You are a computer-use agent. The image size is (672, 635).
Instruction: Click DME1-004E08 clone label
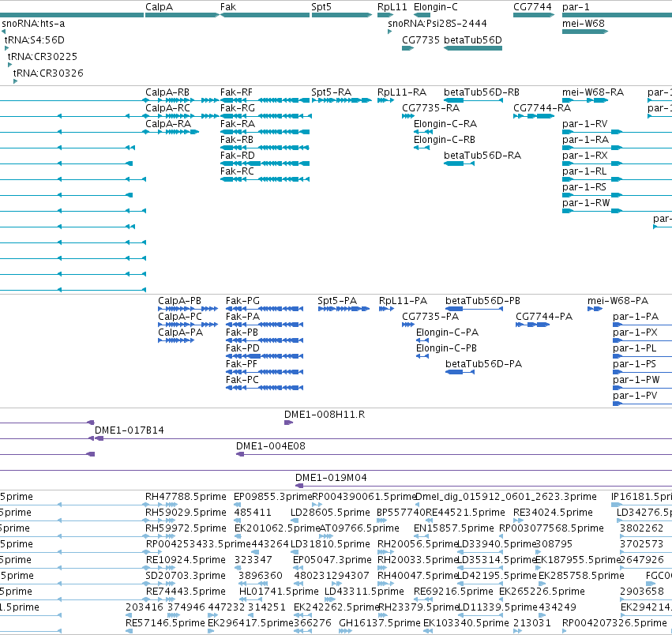[270, 446]
